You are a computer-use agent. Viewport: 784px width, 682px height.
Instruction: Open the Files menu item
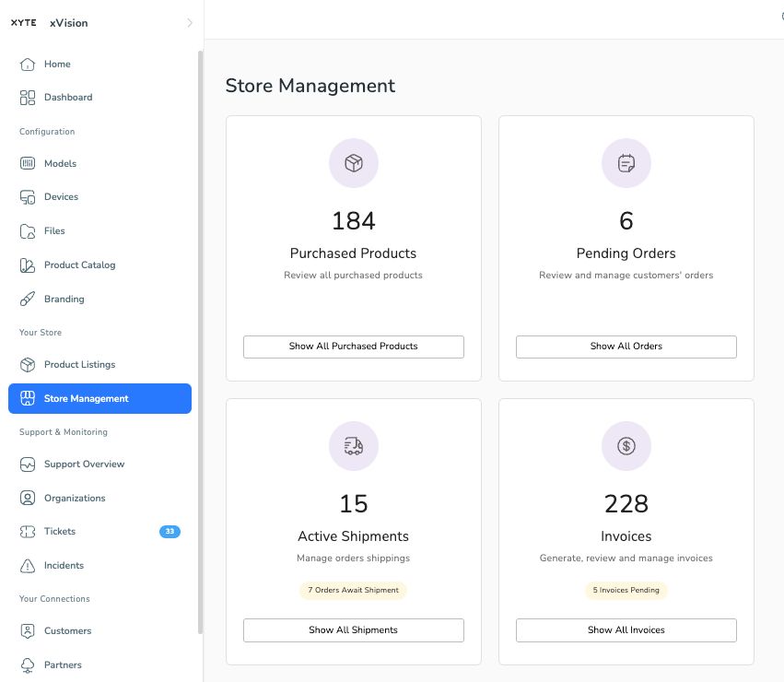click(x=54, y=231)
